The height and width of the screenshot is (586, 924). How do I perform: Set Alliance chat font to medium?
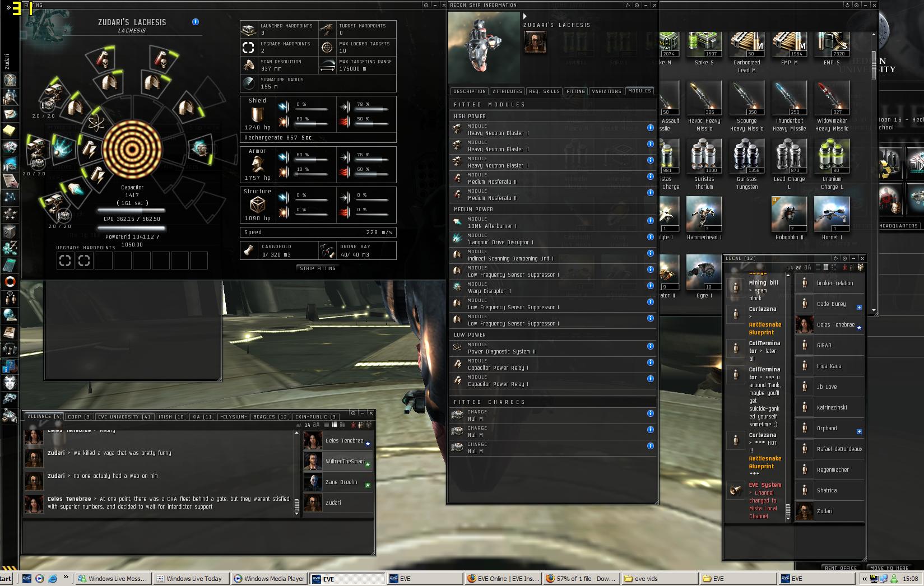click(x=307, y=425)
